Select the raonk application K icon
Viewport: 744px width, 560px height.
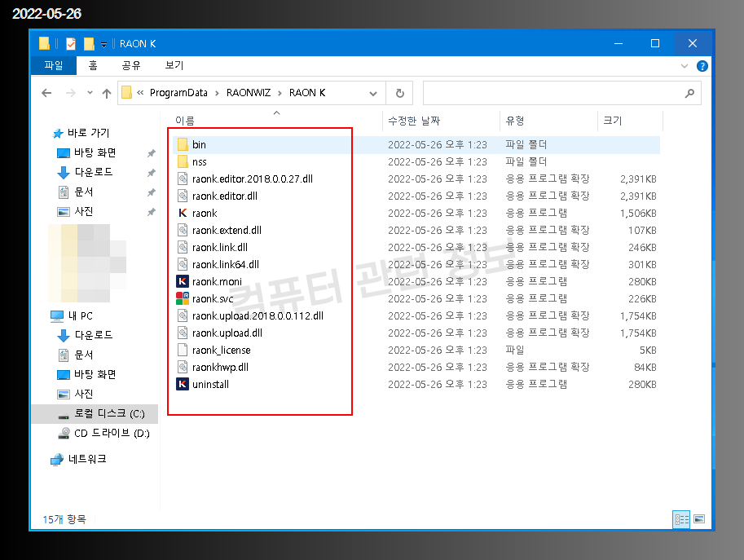183,213
